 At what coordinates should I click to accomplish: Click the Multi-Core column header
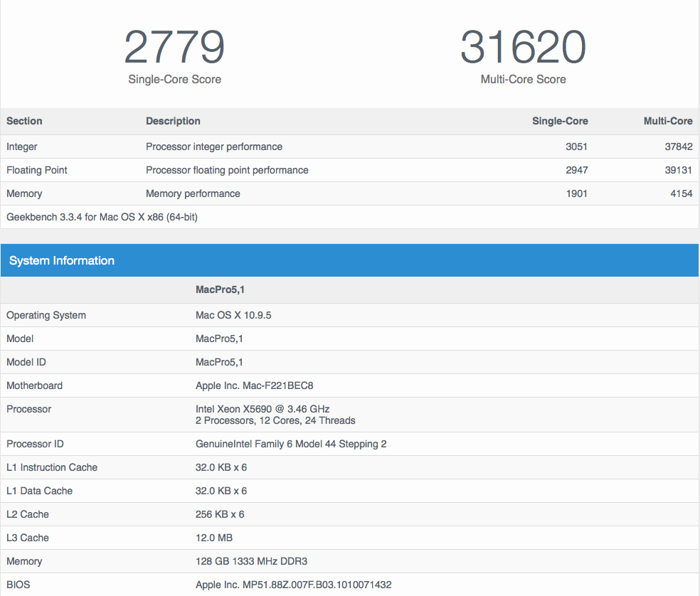pos(668,121)
